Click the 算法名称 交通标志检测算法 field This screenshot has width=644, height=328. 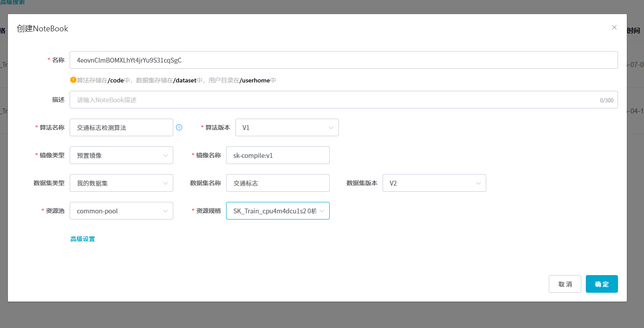pyautogui.click(x=121, y=127)
